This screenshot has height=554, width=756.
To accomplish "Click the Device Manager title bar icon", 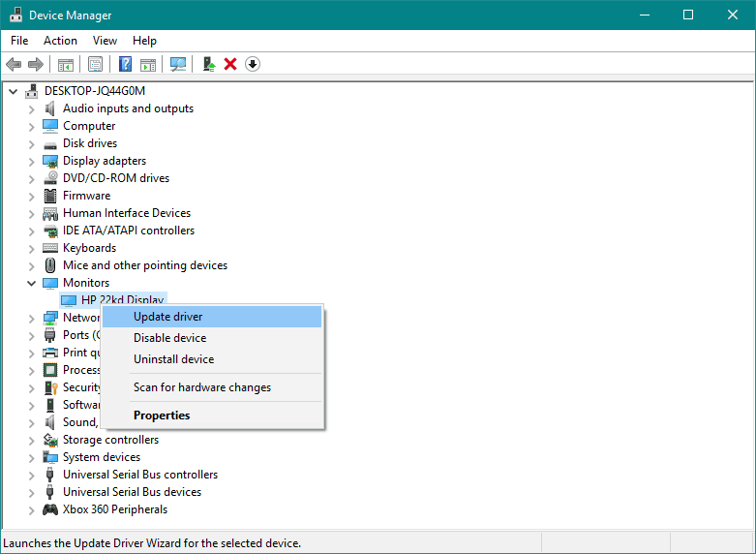I will [x=15, y=15].
